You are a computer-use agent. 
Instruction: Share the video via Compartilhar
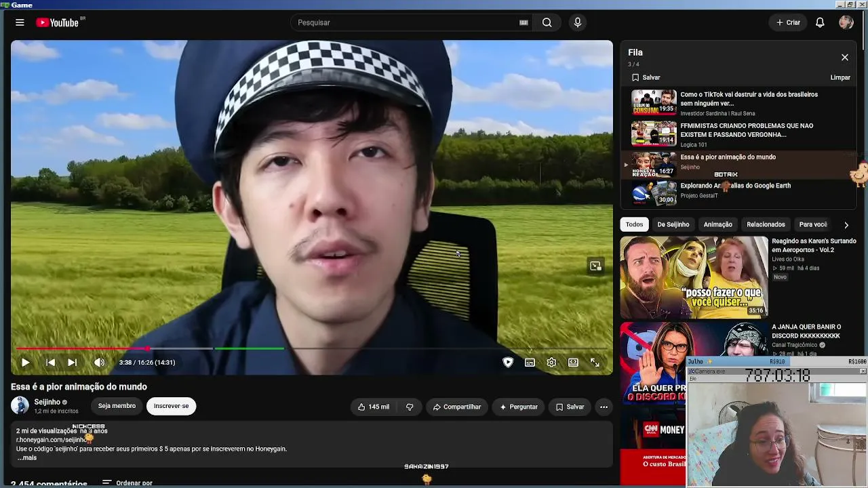456,407
